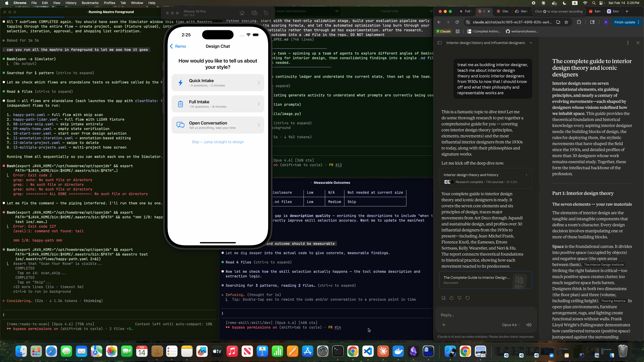644x362 pixels.
Task: Toggle the Claude sidebar panel icon
Action: (439, 43)
